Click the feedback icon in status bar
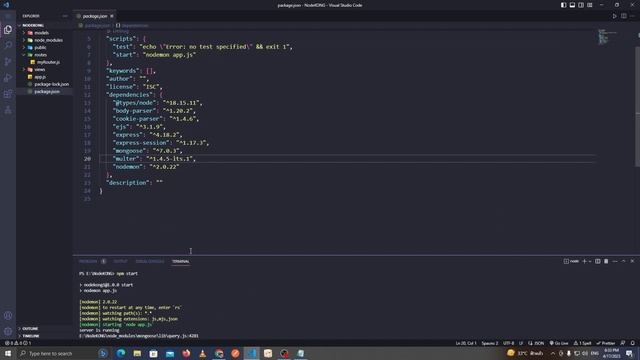 (623, 343)
